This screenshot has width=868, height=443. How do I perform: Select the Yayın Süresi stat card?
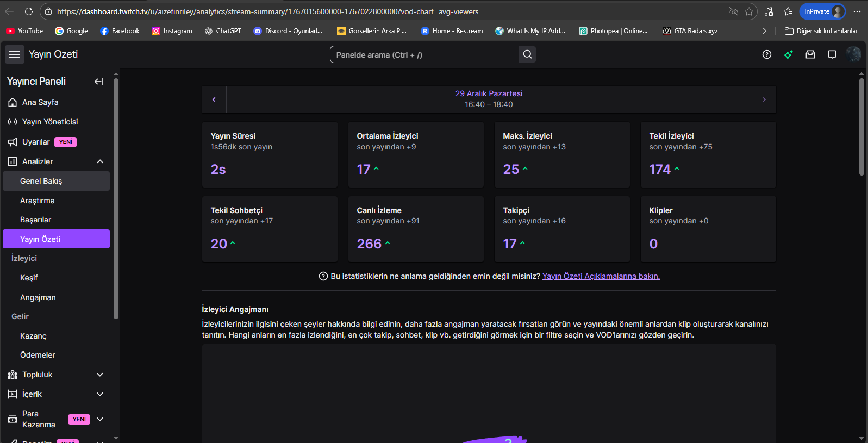[270, 154]
